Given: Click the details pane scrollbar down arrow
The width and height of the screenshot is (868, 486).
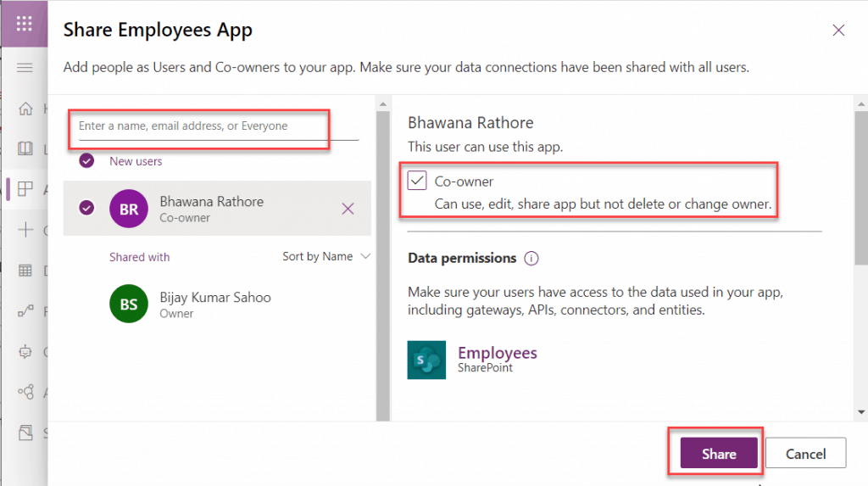Looking at the screenshot, I should coord(861,411).
